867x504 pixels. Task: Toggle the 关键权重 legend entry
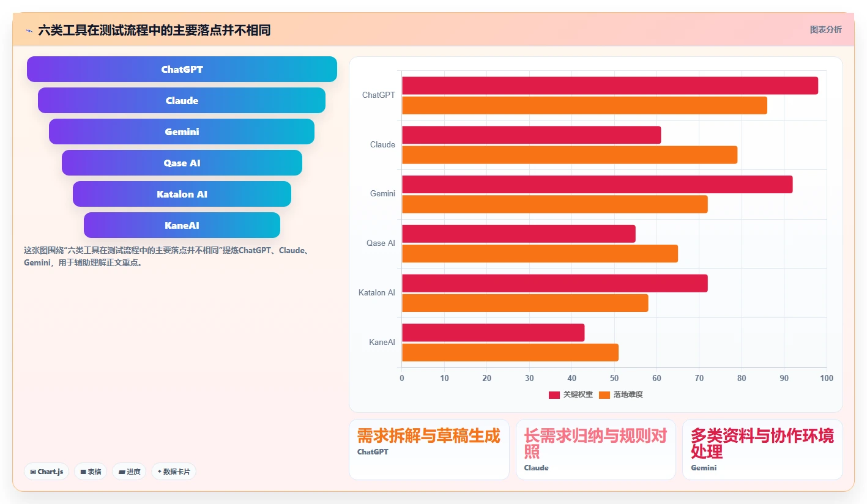pos(570,395)
